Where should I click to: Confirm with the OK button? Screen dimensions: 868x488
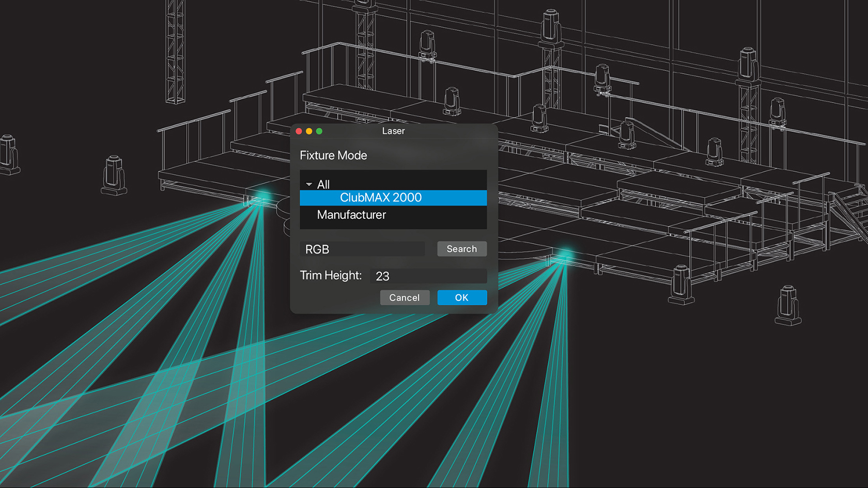(x=461, y=297)
